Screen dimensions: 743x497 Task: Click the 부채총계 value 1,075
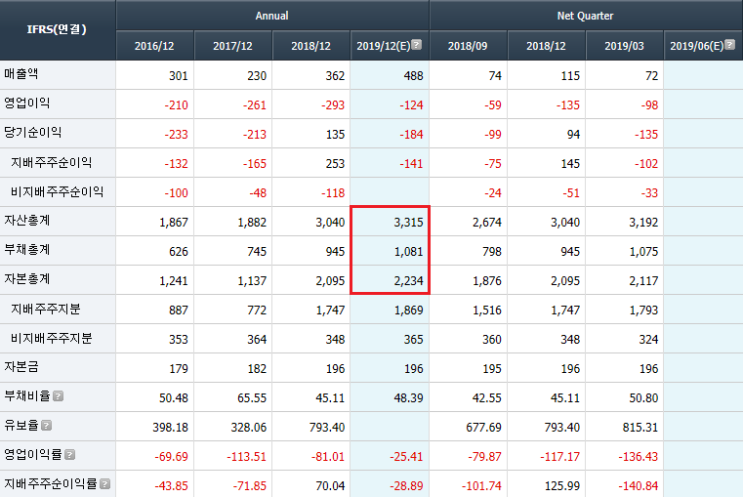[643, 252]
